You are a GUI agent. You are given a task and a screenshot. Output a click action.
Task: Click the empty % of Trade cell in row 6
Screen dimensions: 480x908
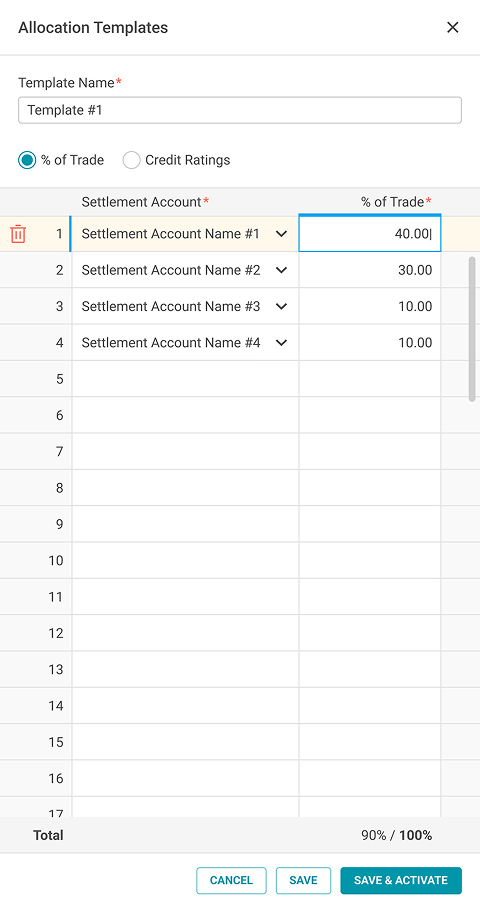(x=370, y=415)
